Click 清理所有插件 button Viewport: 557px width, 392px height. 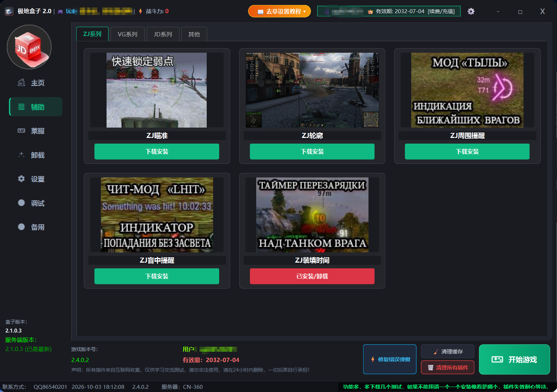(x=448, y=367)
